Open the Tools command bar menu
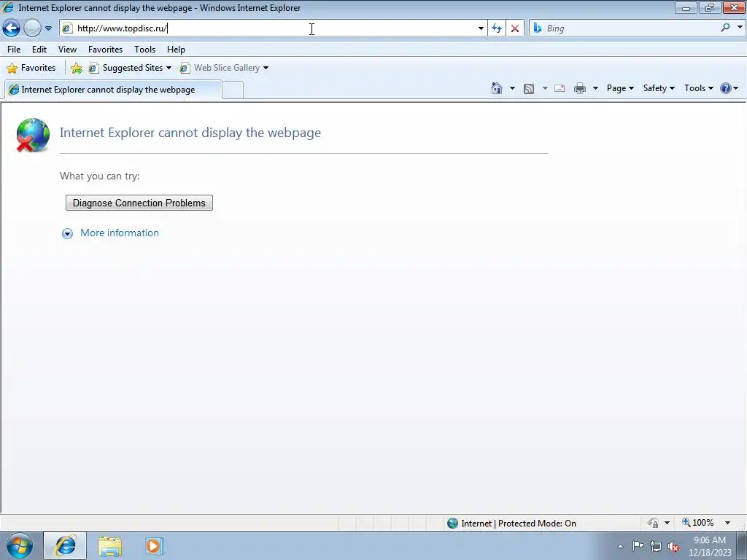 tap(698, 88)
